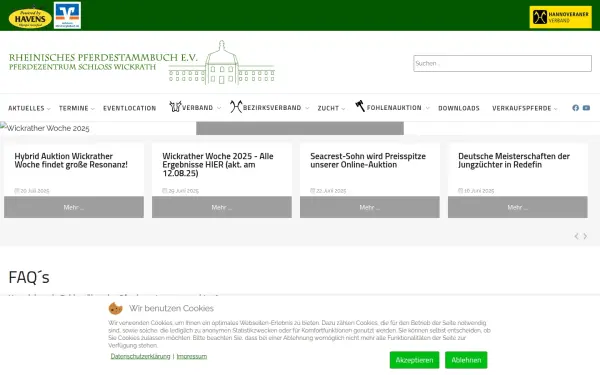600x375 pixels.
Task: Expand the Fohlenauktion menu chevron
Action: (x=427, y=108)
